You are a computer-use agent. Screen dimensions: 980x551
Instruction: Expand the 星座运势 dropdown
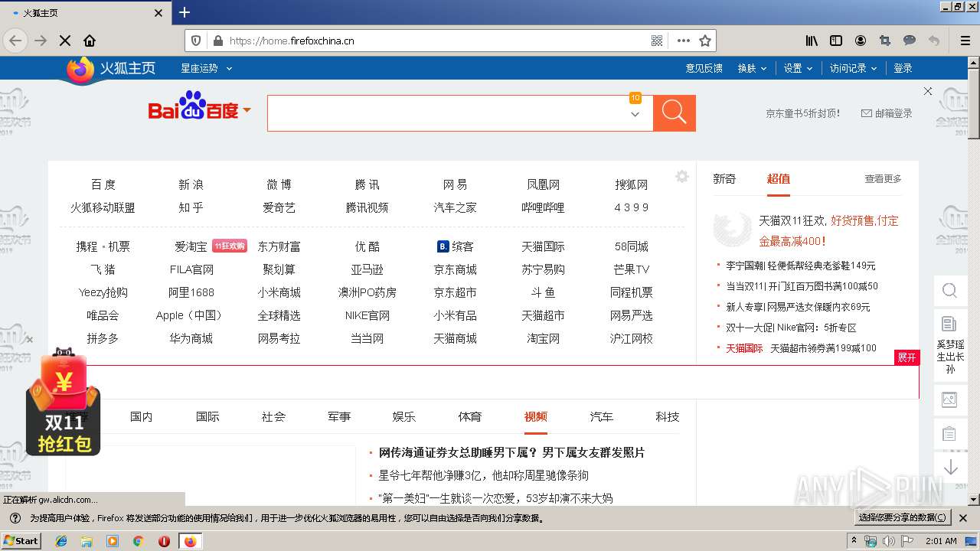(x=206, y=68)
